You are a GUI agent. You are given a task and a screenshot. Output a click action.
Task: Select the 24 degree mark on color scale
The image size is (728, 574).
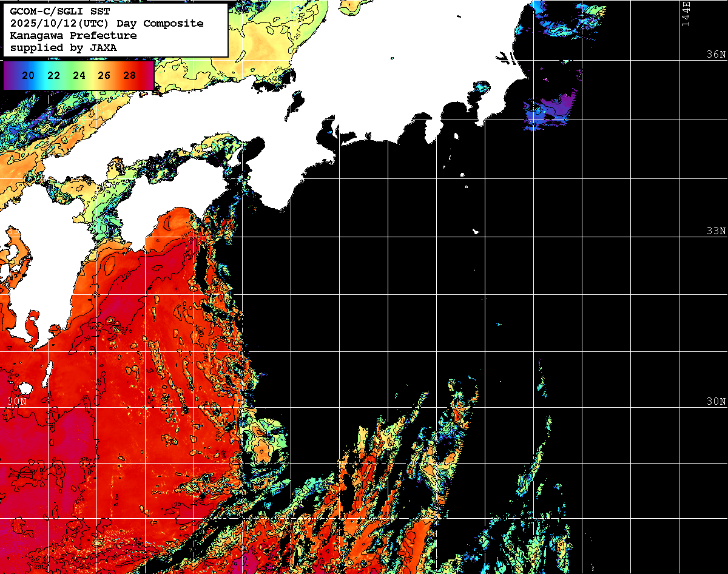coord(79,75)
